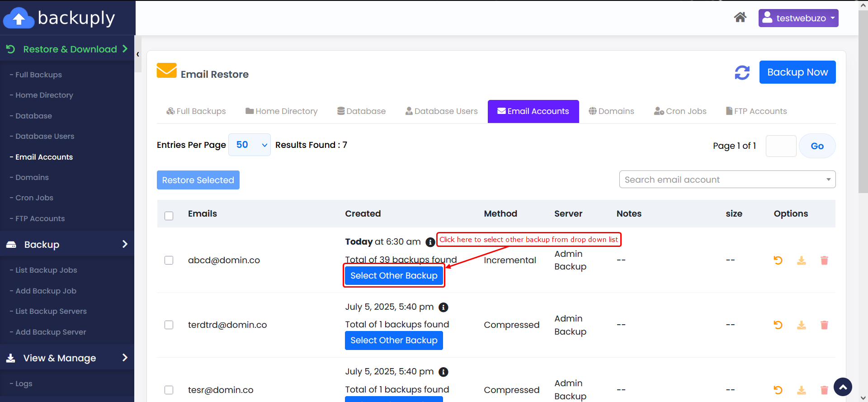
Task: Collapse the sidebar with the arrow handle
Action: pyautogui.click(x=138, y=54)
